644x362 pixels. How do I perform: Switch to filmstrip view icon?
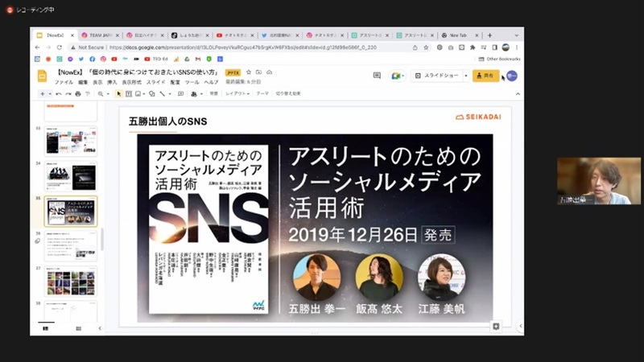[x=46, y=328]
